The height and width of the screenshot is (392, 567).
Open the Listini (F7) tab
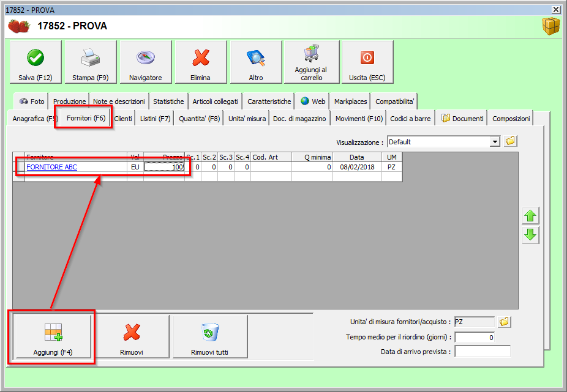[155, 119]
